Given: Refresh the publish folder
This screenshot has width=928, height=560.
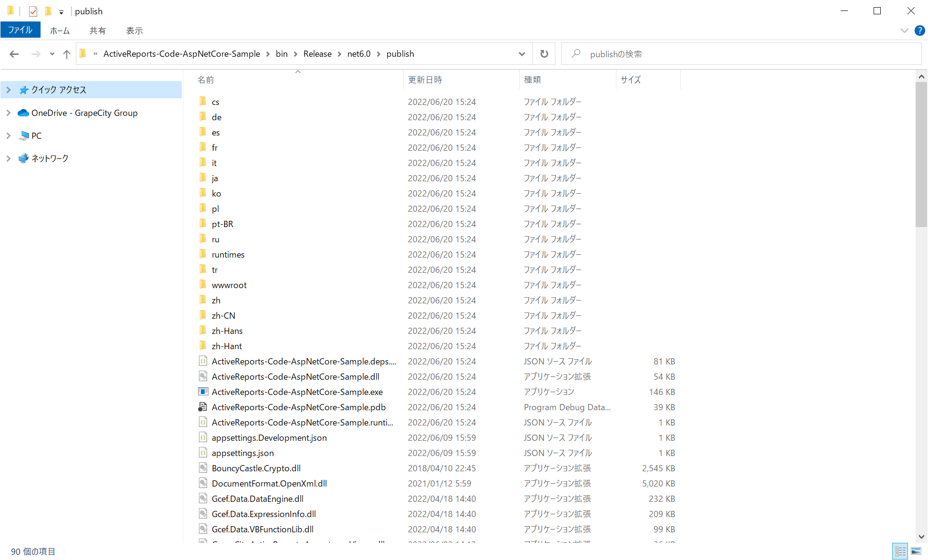Looking at the screenshot, I should click(544, 54).
